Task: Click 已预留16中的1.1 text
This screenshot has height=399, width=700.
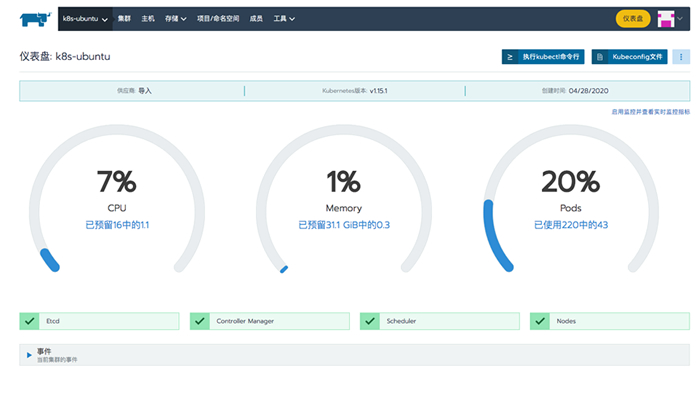Action: point(117,225)
